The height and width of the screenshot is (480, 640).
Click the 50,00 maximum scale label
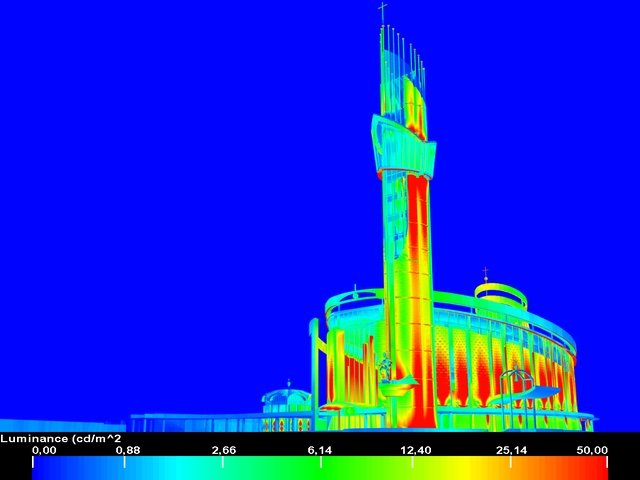pyautogui.click(x=592, y=450)
